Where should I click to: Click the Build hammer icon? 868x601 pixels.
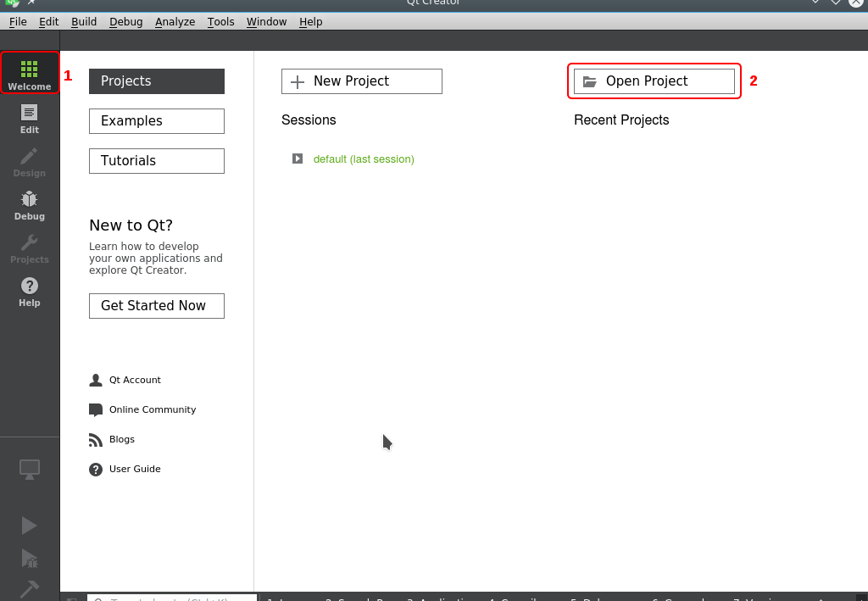click(x=30, y=589)
